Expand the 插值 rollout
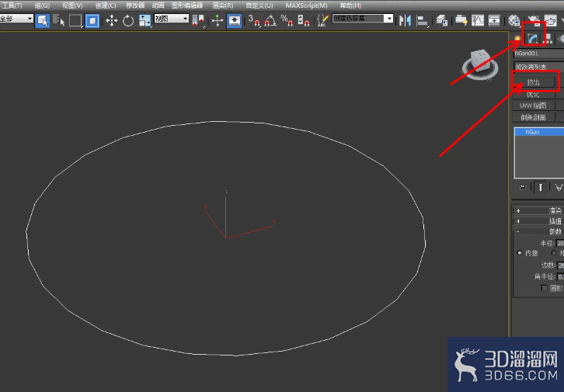The height and width of the screenshot is (392, 564). (x=538, y=221)
